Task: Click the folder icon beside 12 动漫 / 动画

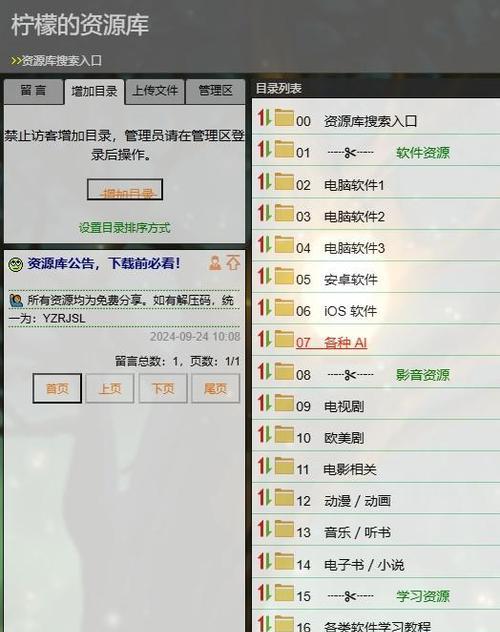Action: 284,498
